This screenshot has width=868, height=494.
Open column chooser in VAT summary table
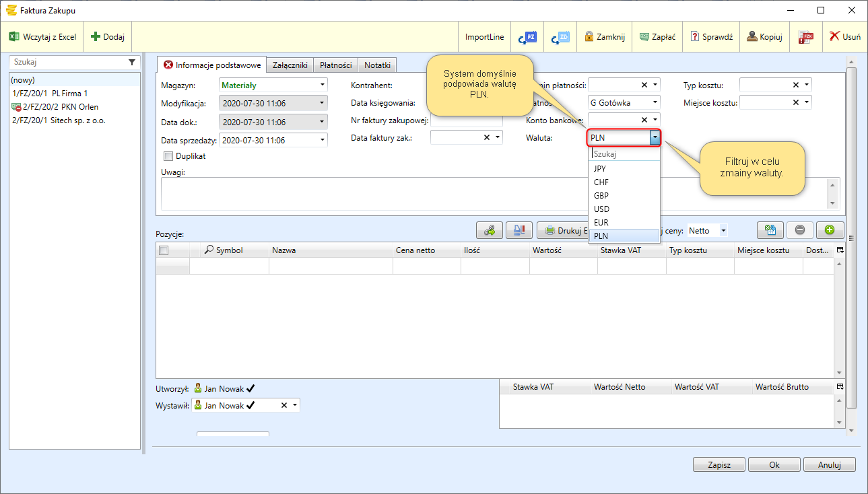pyautogui.click(x=839, y=387)
